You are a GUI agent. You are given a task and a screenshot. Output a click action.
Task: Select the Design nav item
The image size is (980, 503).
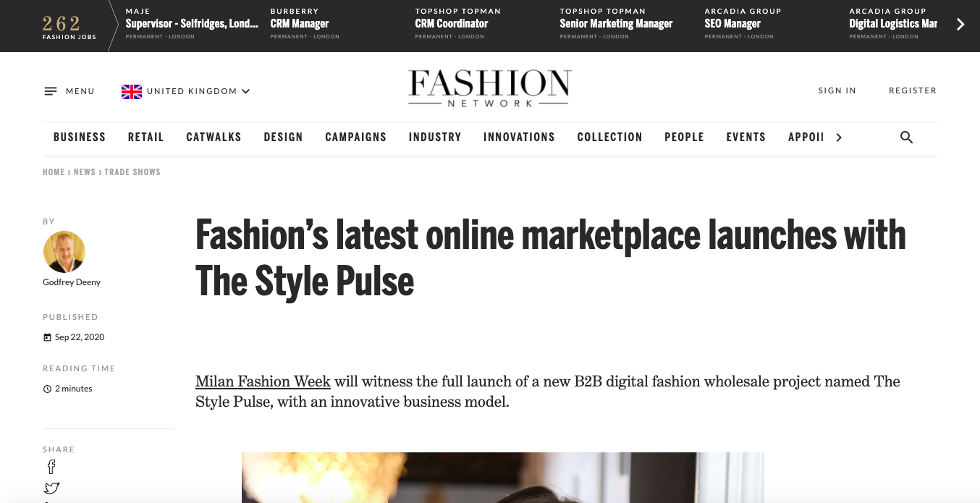tap(283, 137)
